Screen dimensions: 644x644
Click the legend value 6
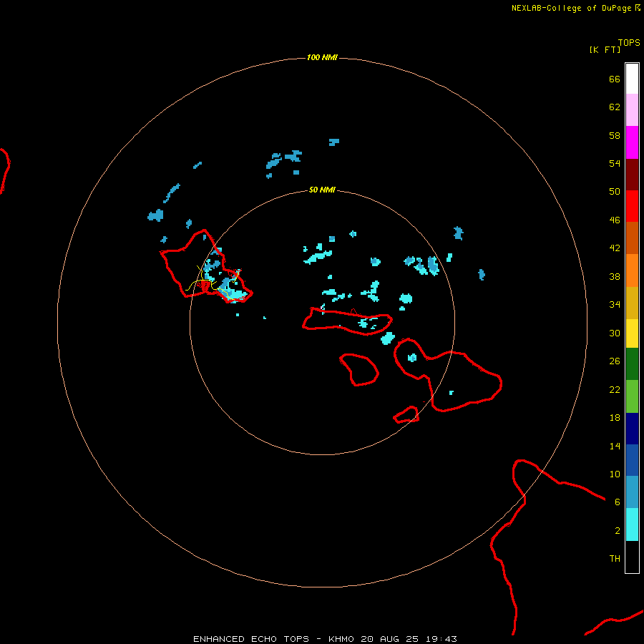click(x=617, y=502)
